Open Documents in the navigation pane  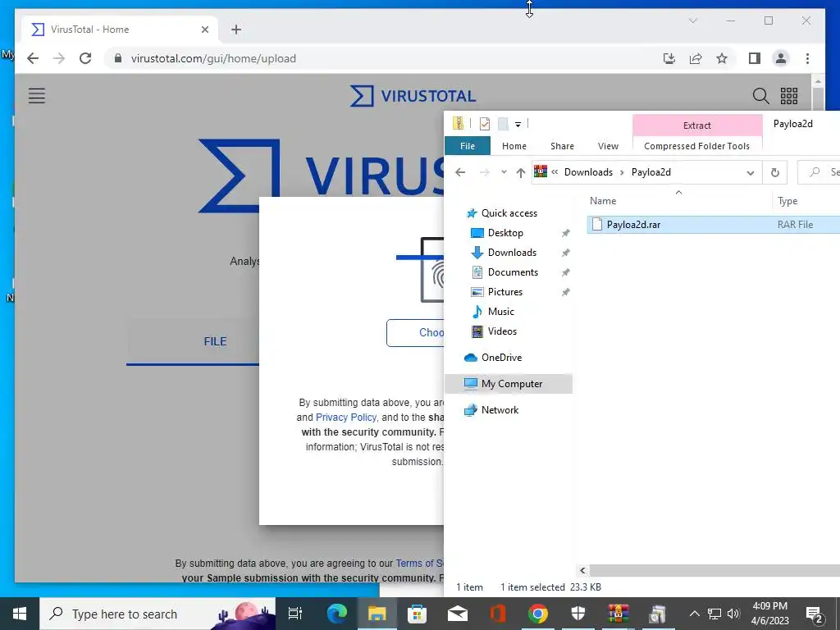(x=513, y=272)
